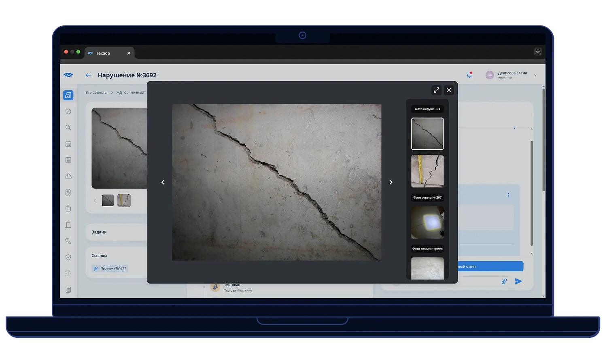Select the thumbnail under Фото комментариев
Image resolution: width=607 pixels, height=364 pixels.
pos(427,268)
